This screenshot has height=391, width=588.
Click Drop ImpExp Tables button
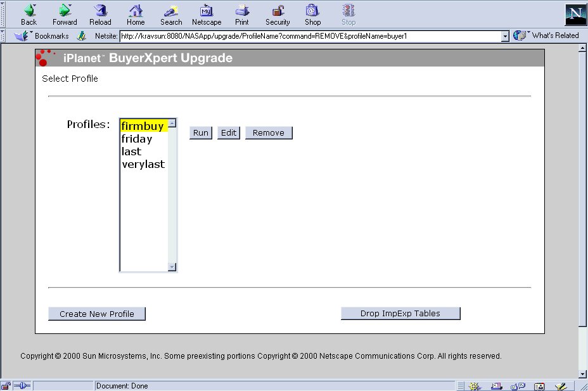click(x=400, y=314)
